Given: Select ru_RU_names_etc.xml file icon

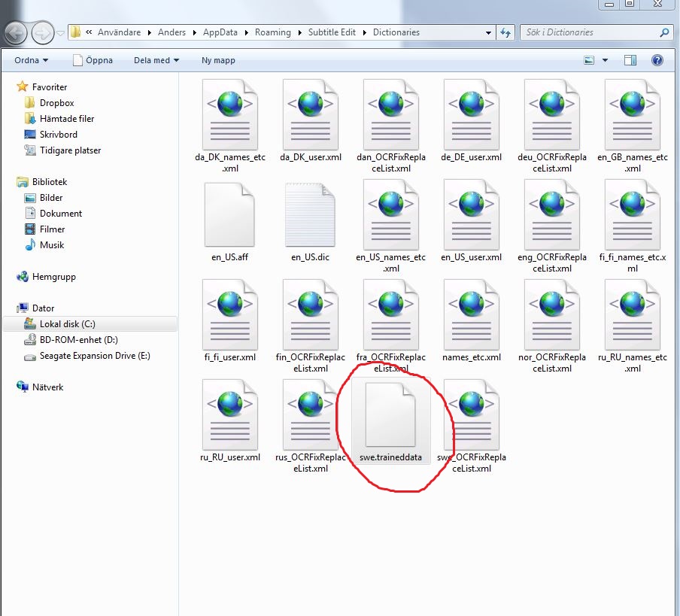Looking at the screenshot, I should pyautogui.click(x=633, y=314).
